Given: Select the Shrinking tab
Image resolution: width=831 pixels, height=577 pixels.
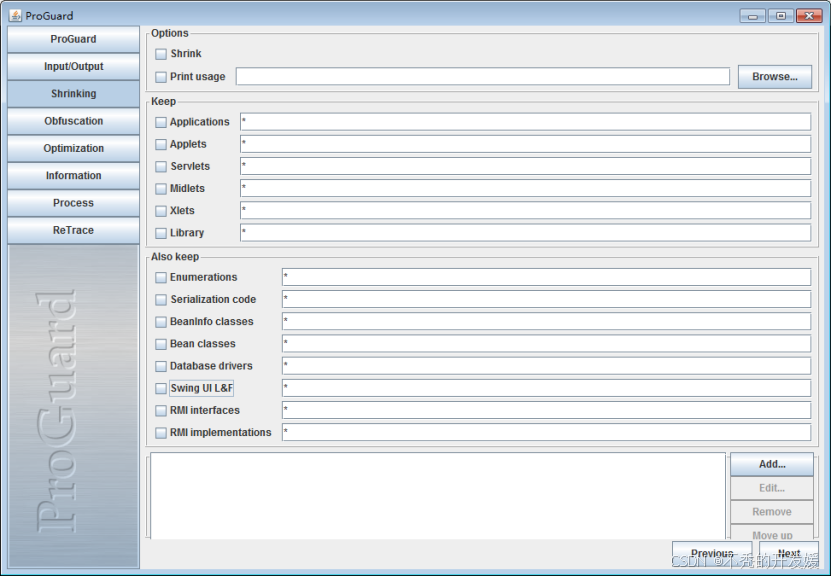Looking at the screenshot, I should click(73, 94).
